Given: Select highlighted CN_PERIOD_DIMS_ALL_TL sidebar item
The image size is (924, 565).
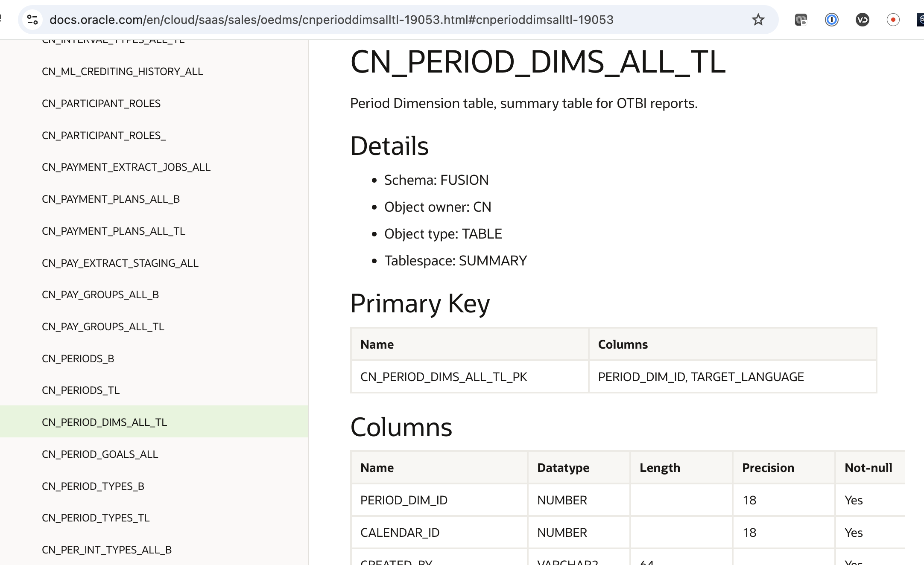Looking at the screenshot, I should coord(105,422).
